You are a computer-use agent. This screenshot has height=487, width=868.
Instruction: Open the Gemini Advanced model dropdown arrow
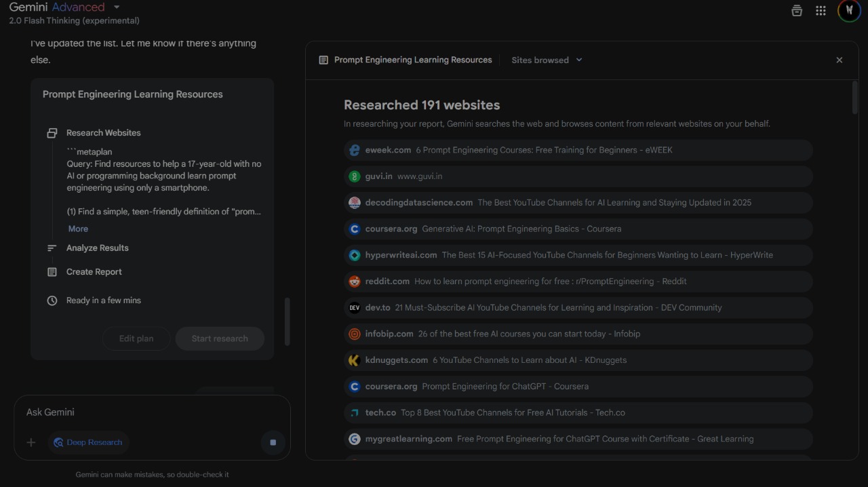(117, 7)
